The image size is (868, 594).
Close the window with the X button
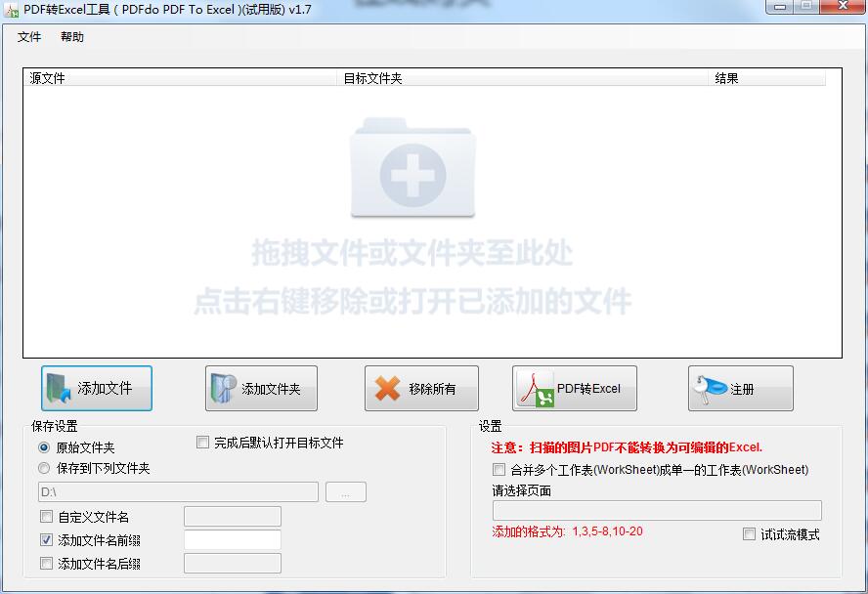coord(844,6)
